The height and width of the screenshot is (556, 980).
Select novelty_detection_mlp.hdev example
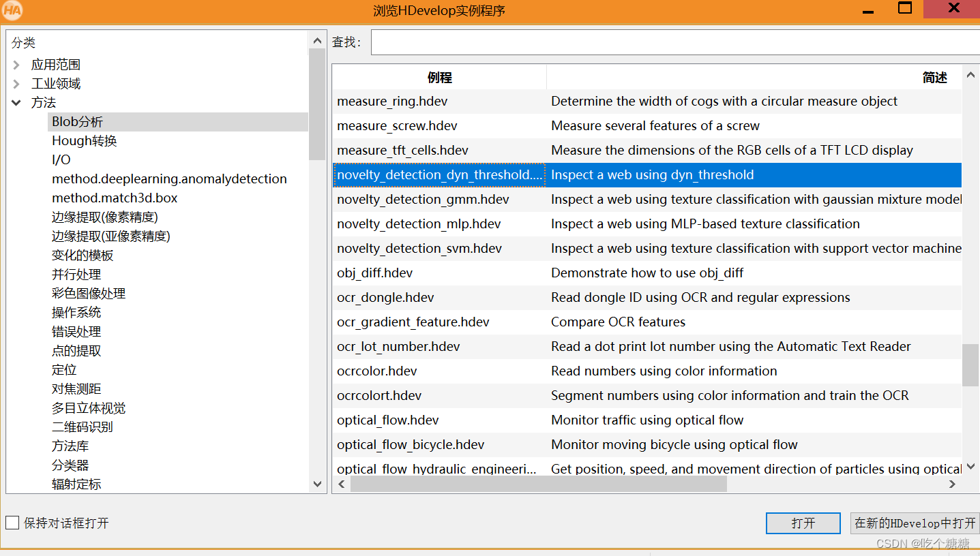pyautogui.click(x=647, y=224)
